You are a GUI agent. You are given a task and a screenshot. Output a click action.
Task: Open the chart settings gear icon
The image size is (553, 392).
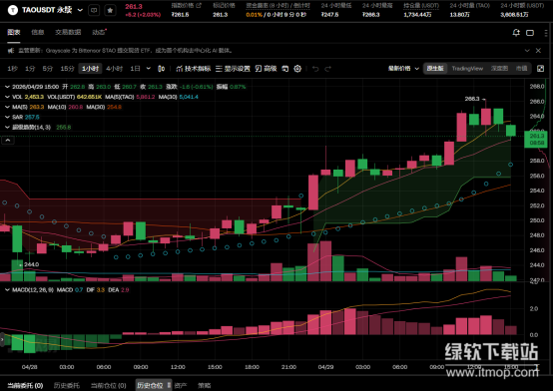[x=297, y=69]
